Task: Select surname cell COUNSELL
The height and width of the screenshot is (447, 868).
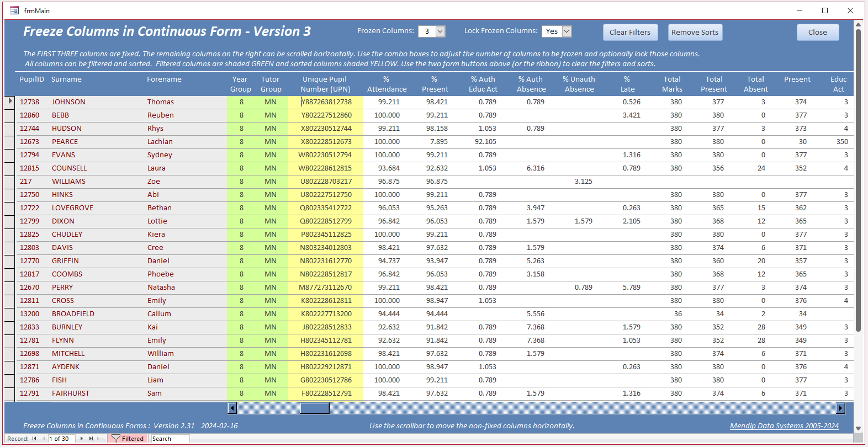Action: [69, 168]
